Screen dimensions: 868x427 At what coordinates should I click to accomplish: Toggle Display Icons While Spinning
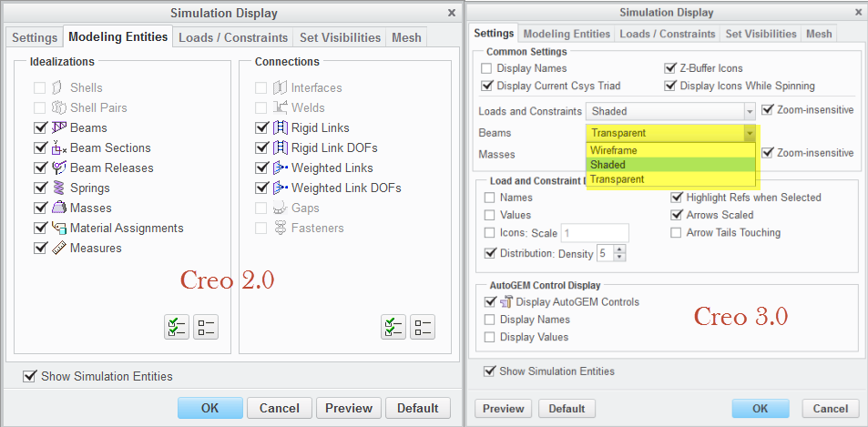coord(669,86)
